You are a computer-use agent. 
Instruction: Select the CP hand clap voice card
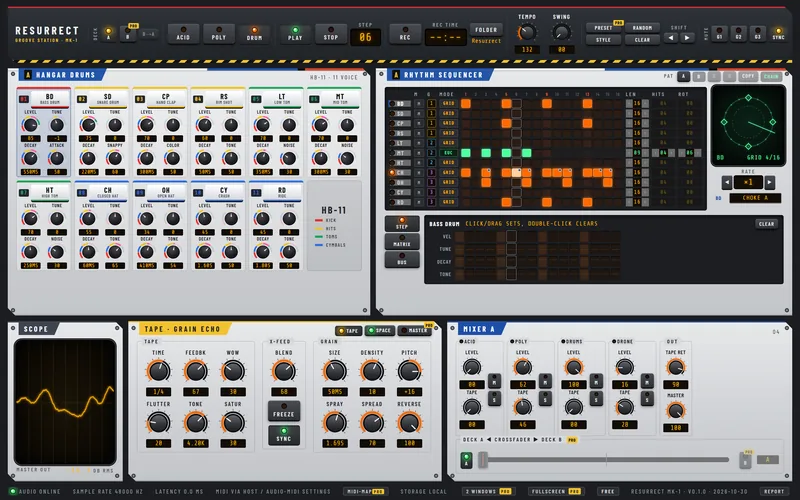point(160,133)
